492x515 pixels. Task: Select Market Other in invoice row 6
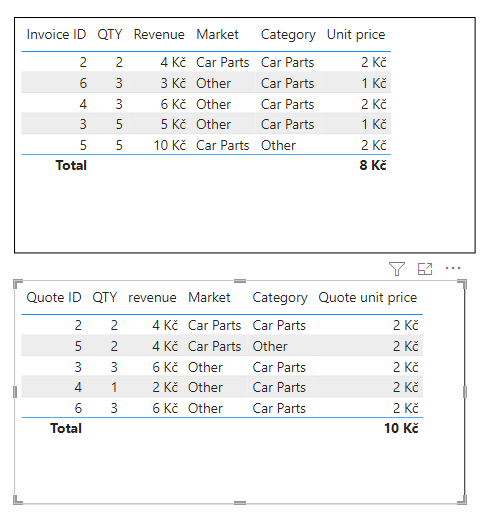213,83
